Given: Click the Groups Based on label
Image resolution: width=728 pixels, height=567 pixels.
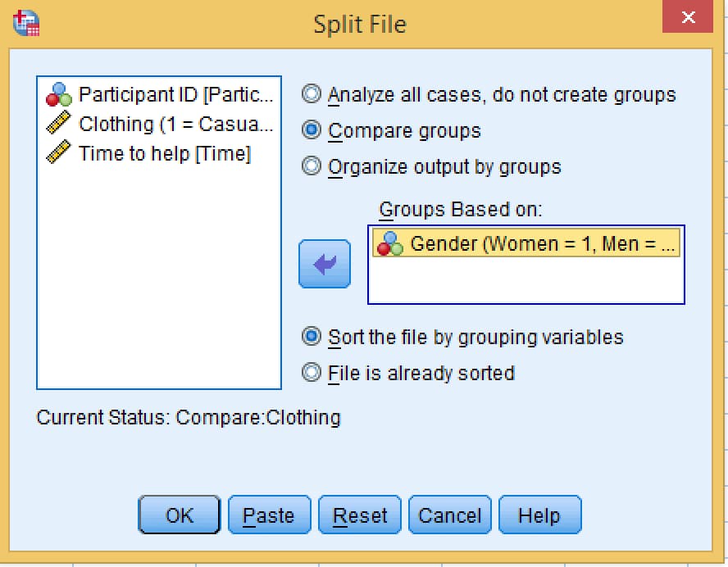Looking at the screenshot, I should (461, 209).
